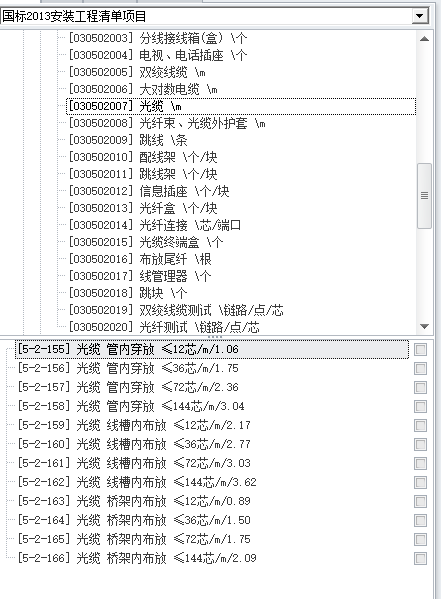Select tree item 030502013 光纤盒

(x=143, y=208)
